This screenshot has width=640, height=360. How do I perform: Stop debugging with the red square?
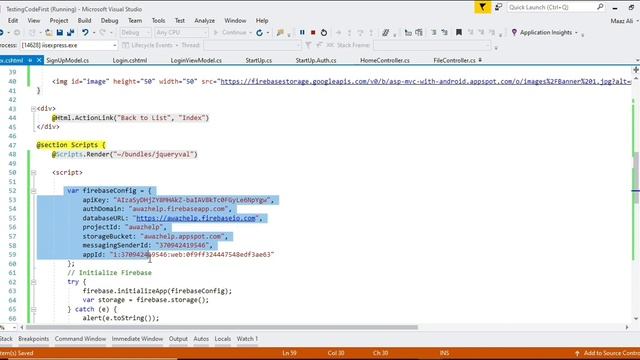313,32
